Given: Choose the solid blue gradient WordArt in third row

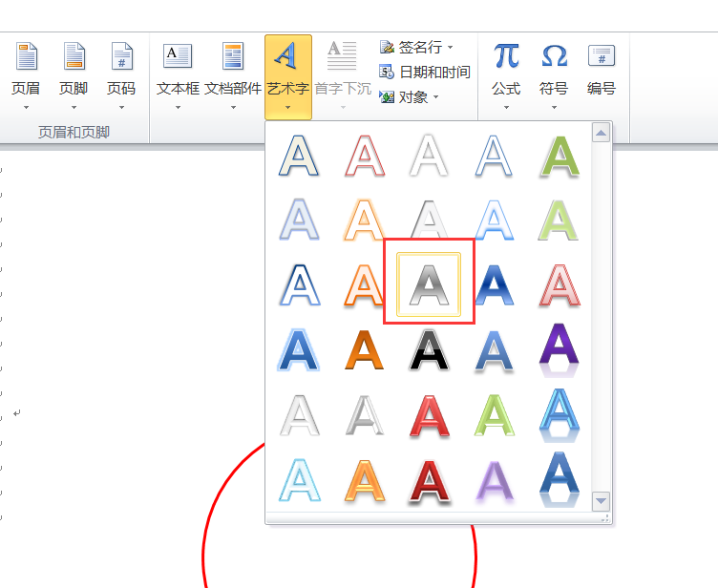Looking at the screenshot, I should tap(494, 284).
